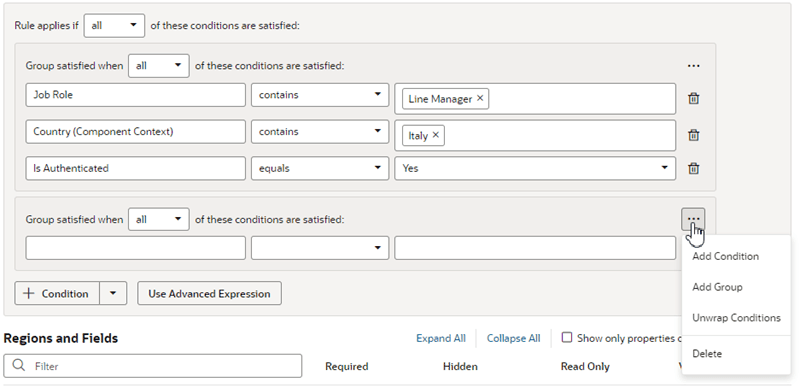Remove the Line Manager tag

point(480,99)
